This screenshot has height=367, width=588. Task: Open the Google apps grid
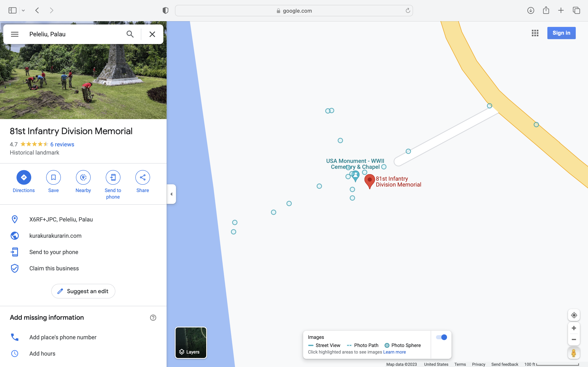point(535,33)
